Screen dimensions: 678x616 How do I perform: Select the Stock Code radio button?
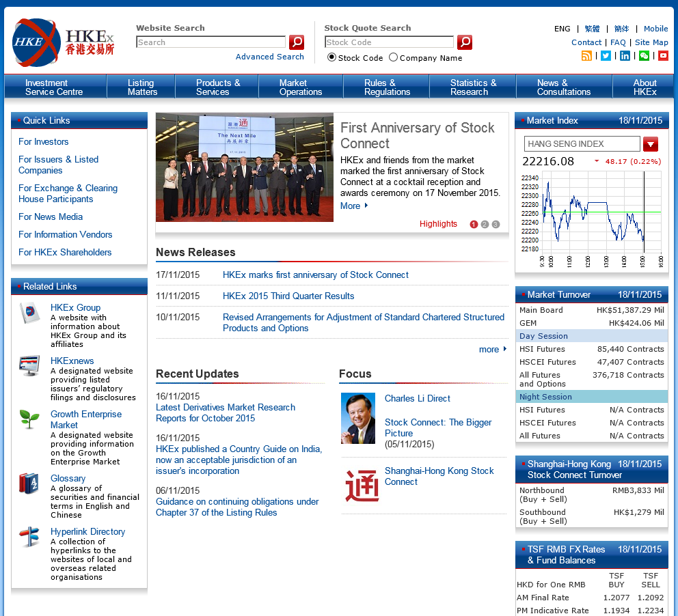click(331, 57)
